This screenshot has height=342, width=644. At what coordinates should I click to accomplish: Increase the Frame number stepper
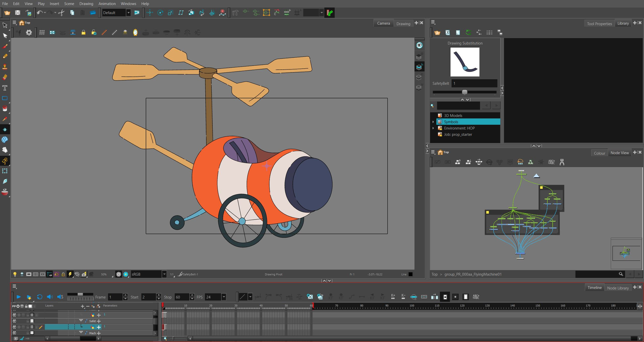click(125, 295)
